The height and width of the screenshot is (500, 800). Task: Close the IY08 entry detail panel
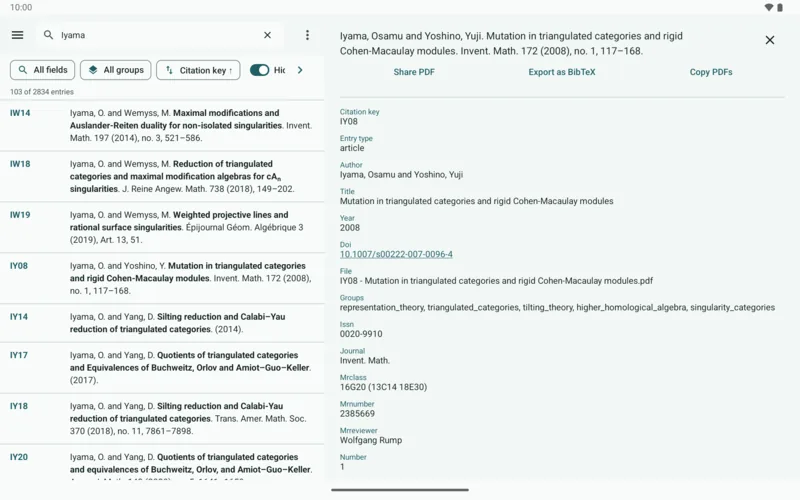coord(770,40)
